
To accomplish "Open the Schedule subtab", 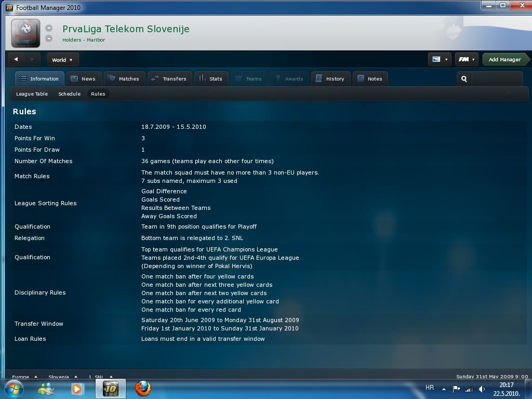I will coord(69,94).
